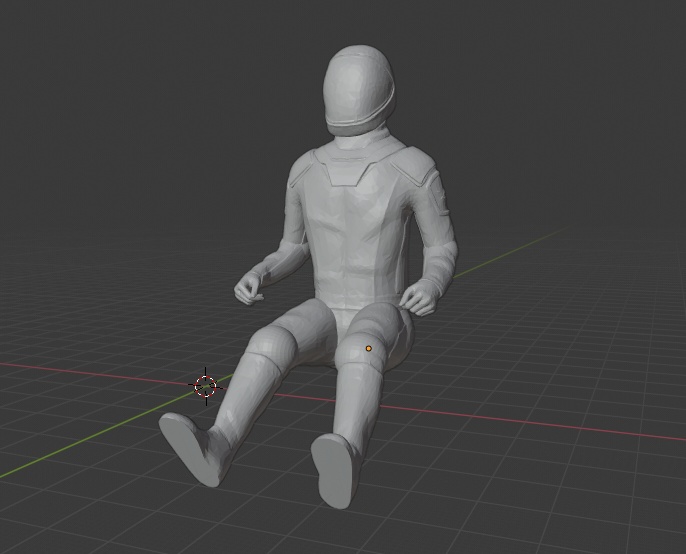Click the astronaut model's helmet

359,90
